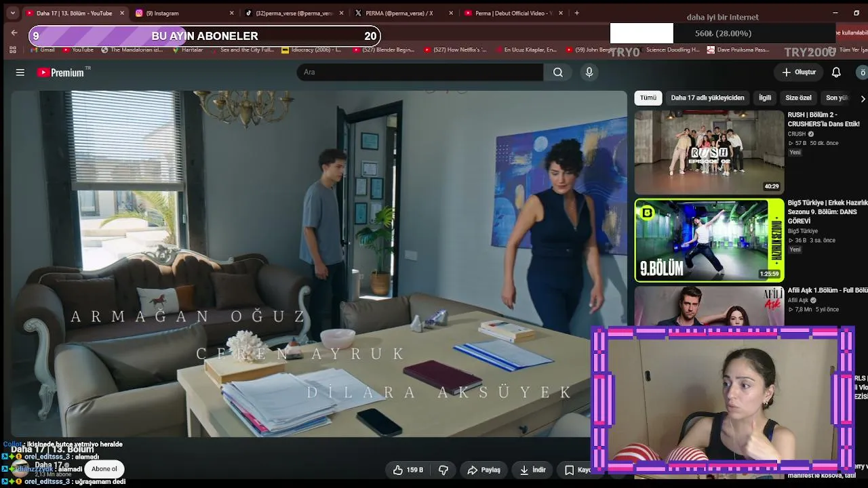Viewport: 868px width, 488px height.
Task: Open the account avatar menu
Action: tap(862, 73)
